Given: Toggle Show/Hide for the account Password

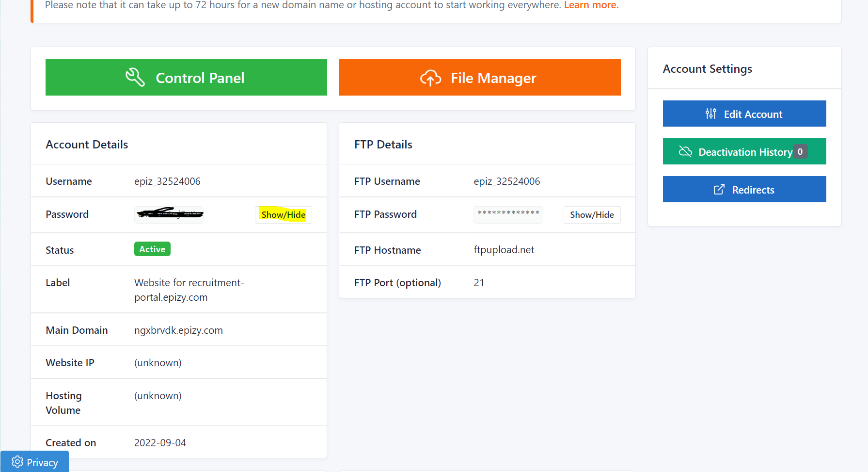Looking at the screenshot, I should [x=284, y=214].
